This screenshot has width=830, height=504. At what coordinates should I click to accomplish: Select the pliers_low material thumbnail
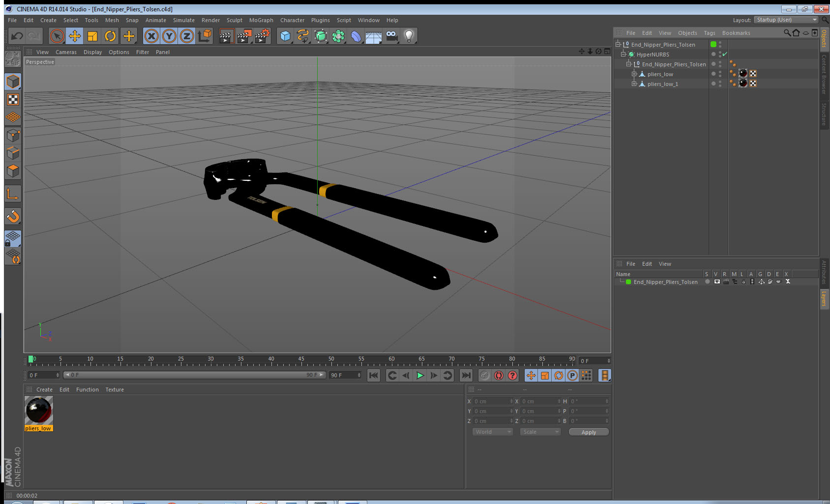coord(39,410)
